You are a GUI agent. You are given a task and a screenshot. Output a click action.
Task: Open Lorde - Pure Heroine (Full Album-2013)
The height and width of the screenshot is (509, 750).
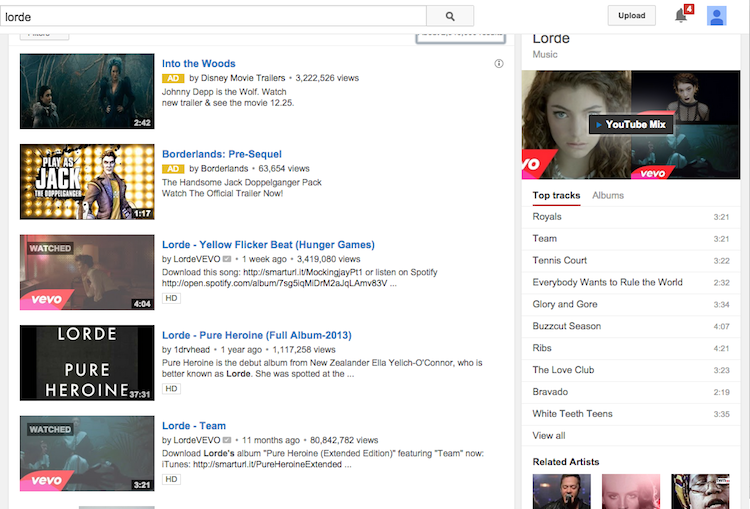pos(257,335)
